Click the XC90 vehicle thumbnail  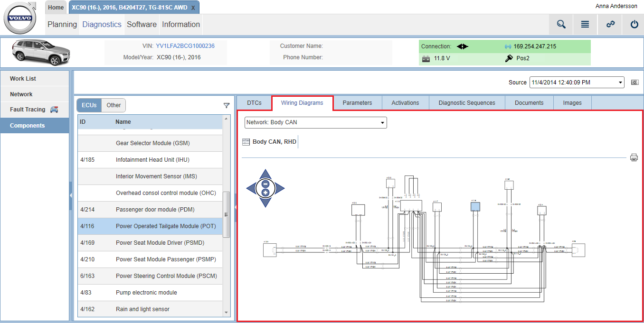point(41,52)
